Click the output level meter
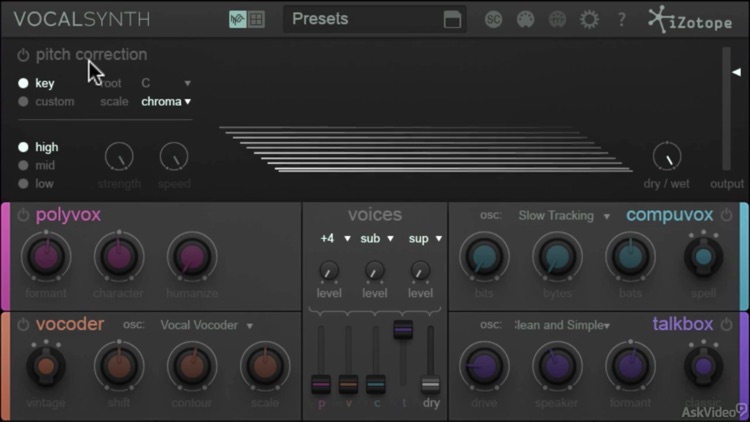The height and width of the screenshot is (422, 750). (x=727, y=109)
